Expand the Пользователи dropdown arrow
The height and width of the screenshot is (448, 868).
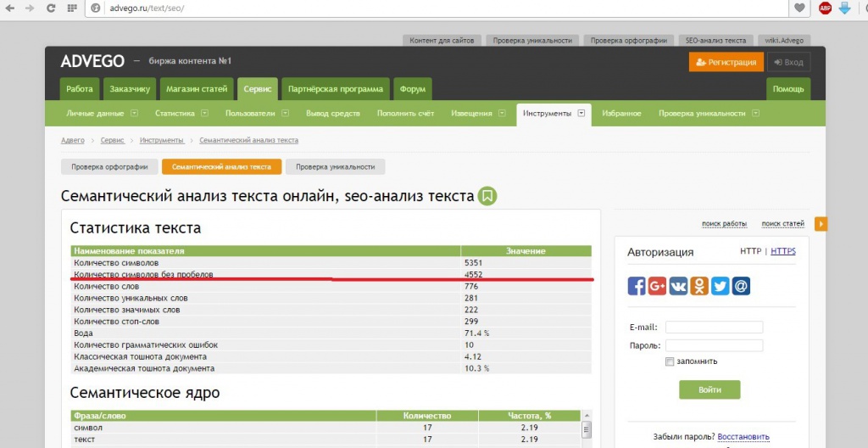pos(285,113)
